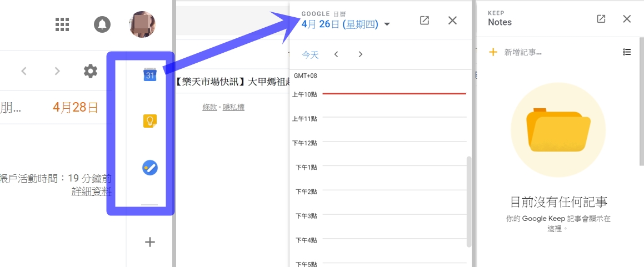Open the Google apps grid launcher
This screenshot has height=267, width=644.
pos(62,24)
